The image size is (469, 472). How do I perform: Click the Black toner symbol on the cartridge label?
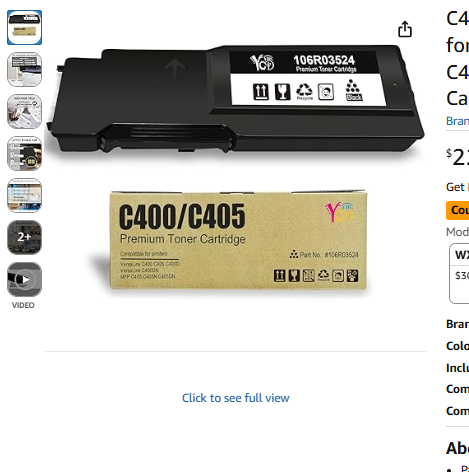click(353, 90)
